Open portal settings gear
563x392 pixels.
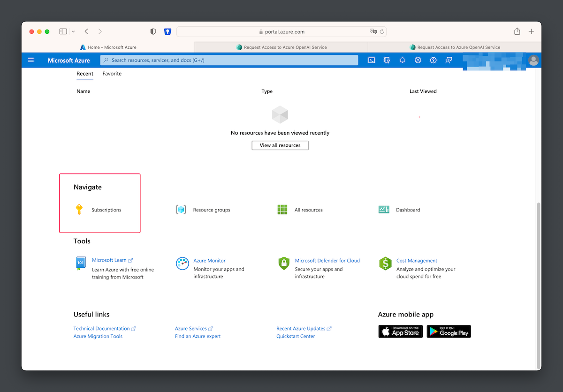[418, 60]
